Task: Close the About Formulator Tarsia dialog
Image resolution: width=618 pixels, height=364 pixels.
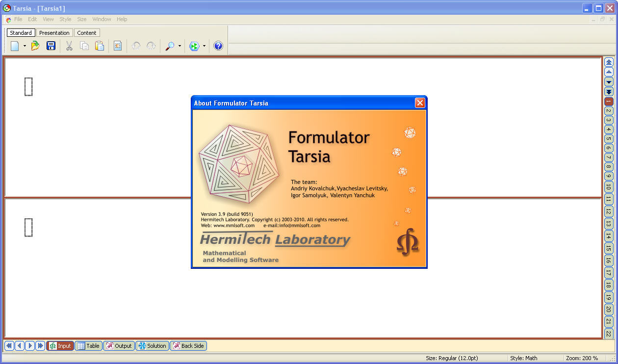Action: [420, 103]
